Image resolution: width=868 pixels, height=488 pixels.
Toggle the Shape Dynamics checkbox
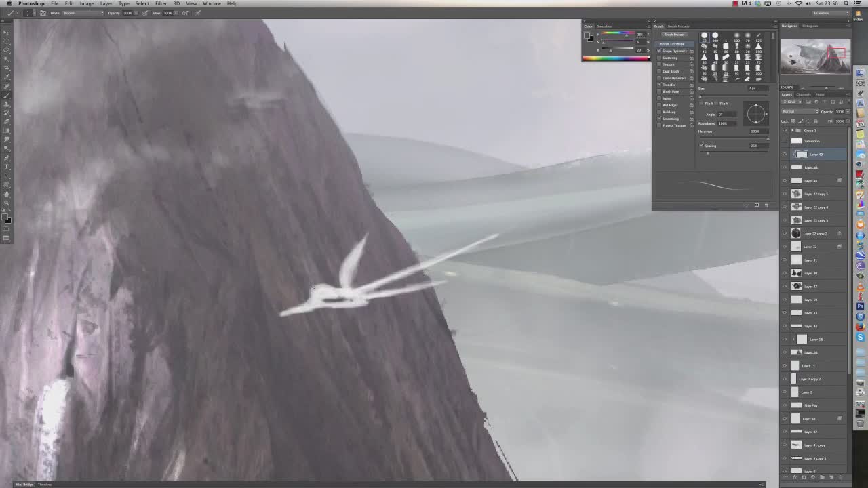[x=659, y=51]
